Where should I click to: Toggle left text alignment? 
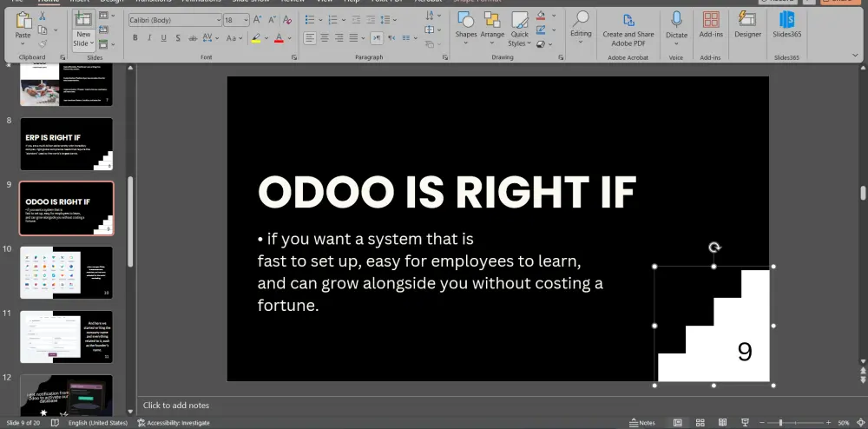(x=310, y=38)
